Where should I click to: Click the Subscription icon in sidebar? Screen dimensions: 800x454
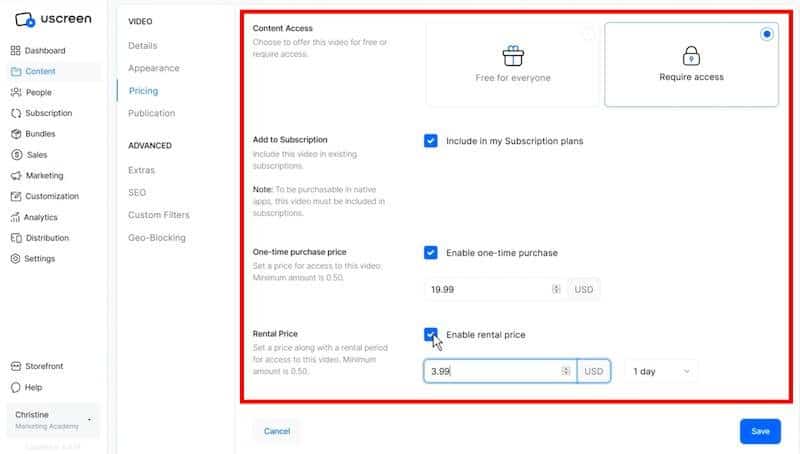16,113
